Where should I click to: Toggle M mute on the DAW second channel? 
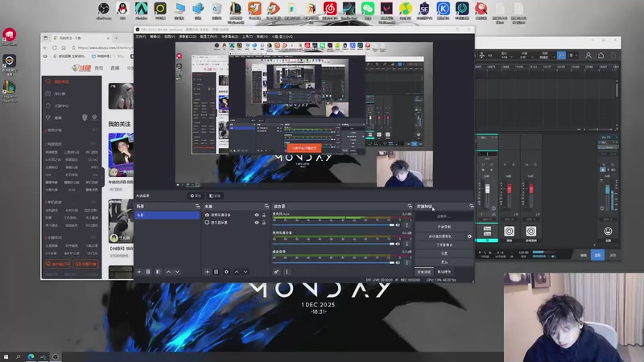(x=506, y=165)
